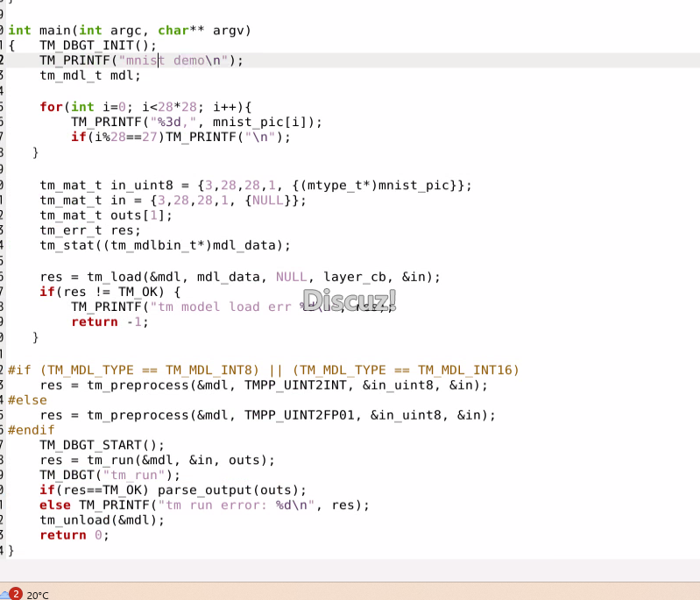Viewport: 700px width, 600px height.
Task: Click the Discuz! watermark logo
Action: 350,300
